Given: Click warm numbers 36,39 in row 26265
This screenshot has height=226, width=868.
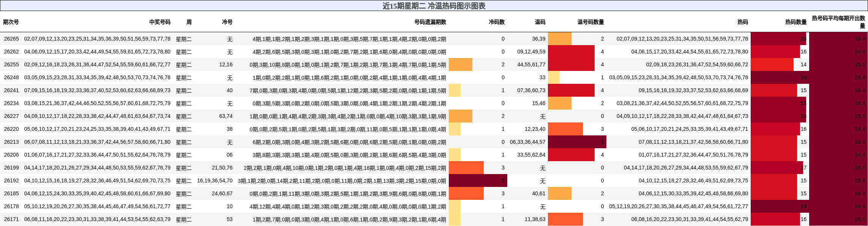Looking at the screenshot, I should [x=539, y=39].
